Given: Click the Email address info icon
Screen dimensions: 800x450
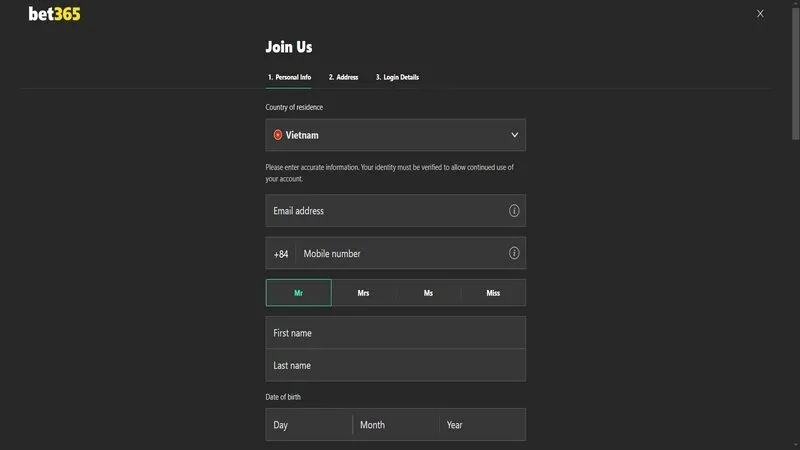Looking at the screenshot, I should click(514, 211).
